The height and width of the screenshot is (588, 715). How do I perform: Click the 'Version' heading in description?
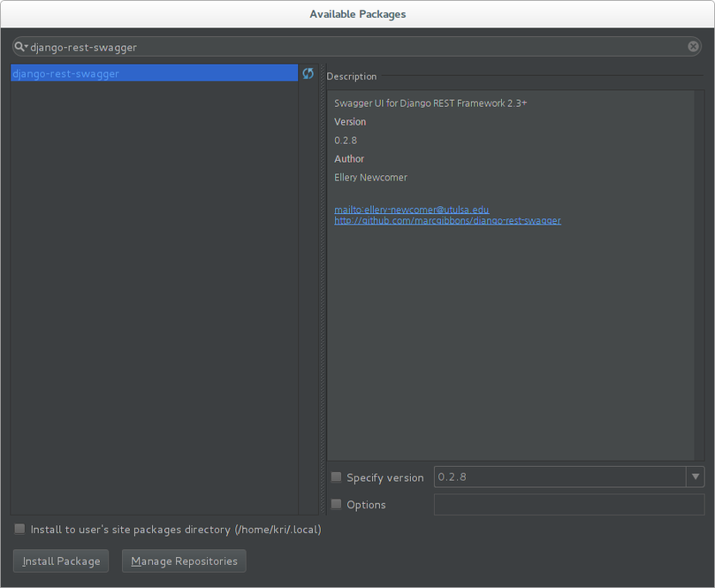click(x=350, y=122)
